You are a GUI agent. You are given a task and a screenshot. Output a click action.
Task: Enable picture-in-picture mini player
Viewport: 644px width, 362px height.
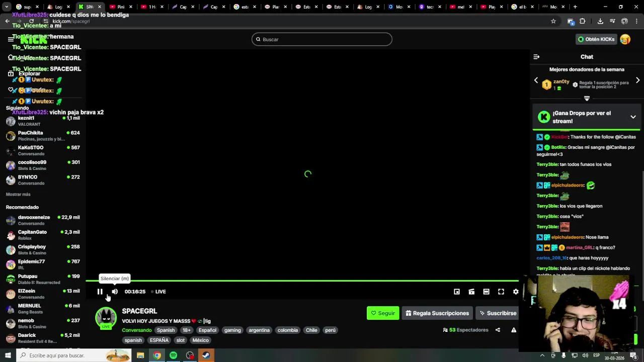[457, 292]
